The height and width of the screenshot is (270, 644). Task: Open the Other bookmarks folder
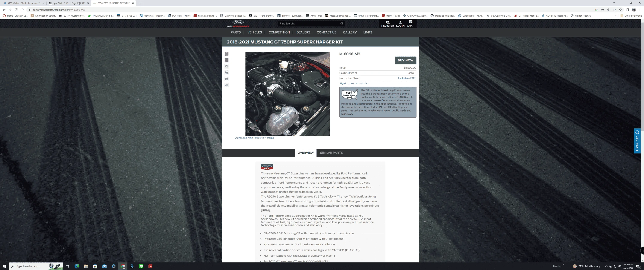coord(631,16)
